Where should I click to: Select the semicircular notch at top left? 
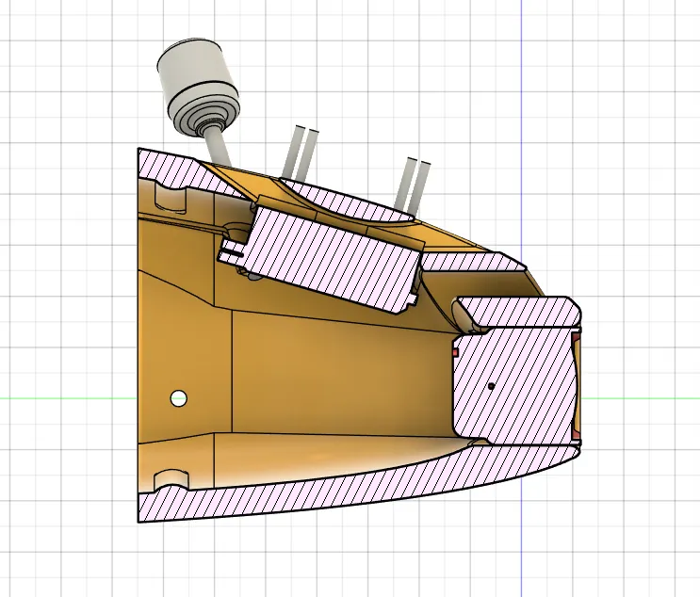coord(170,199)
